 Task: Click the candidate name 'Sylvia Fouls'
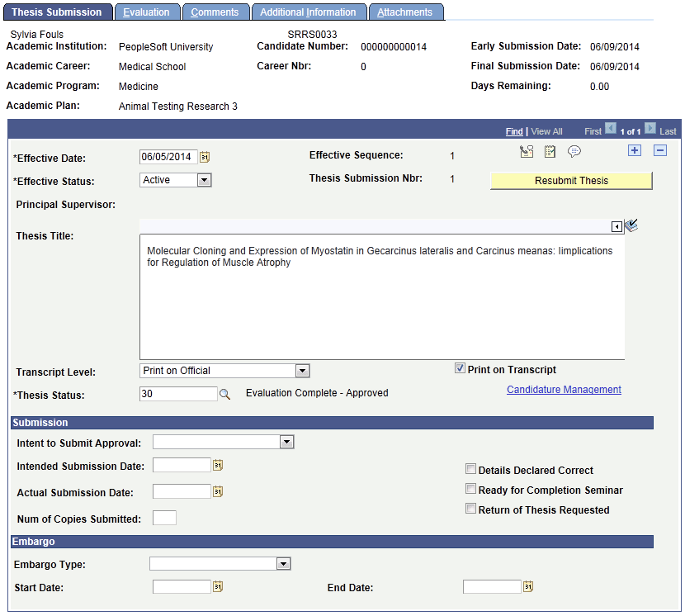36,34
